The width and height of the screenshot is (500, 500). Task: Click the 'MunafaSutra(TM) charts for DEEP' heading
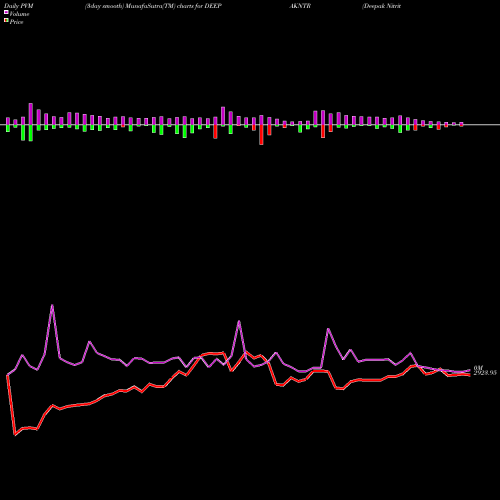pos(174,6)
